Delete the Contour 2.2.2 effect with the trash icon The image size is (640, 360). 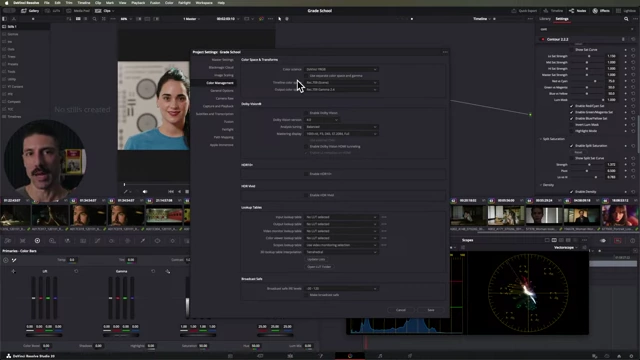623,39
